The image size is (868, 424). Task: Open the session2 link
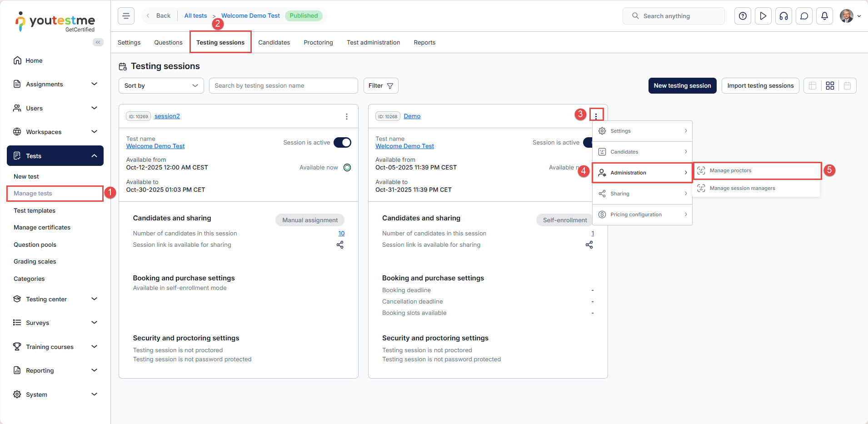point(167,116)
